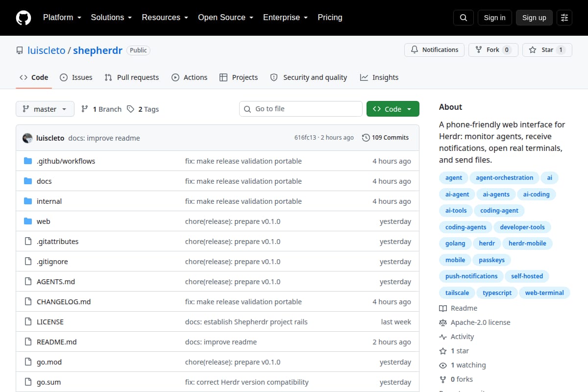Open the Security and quality tab
The width and height of the screenshot is (588, 392).
[309, 77]
